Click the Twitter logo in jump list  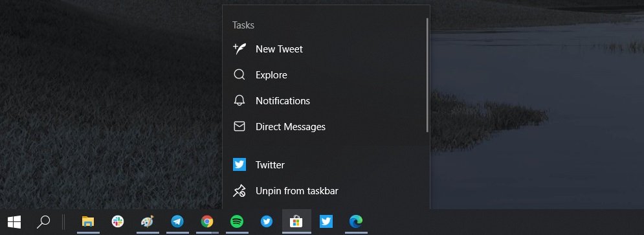pos(239,164)
